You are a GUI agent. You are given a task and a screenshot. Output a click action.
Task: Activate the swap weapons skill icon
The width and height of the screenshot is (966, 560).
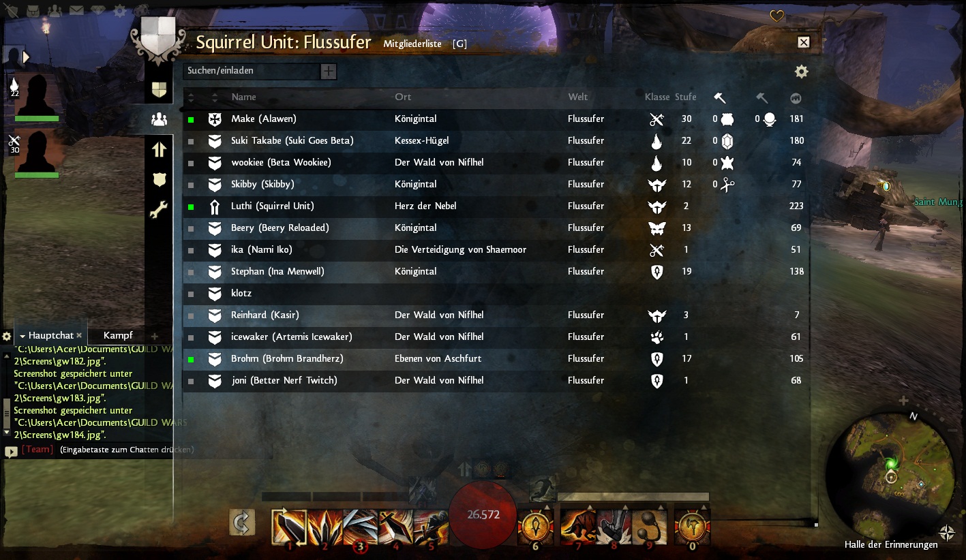(242, 523)
